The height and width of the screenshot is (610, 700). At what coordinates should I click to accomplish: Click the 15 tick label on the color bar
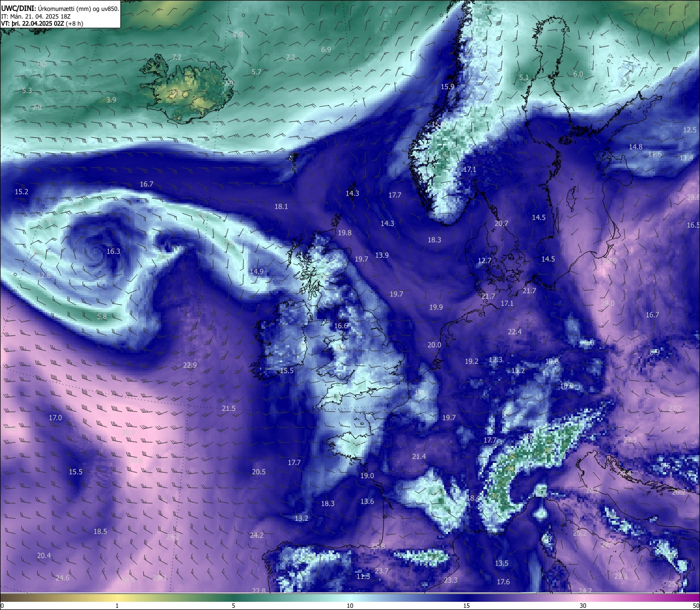click(466, 606)
